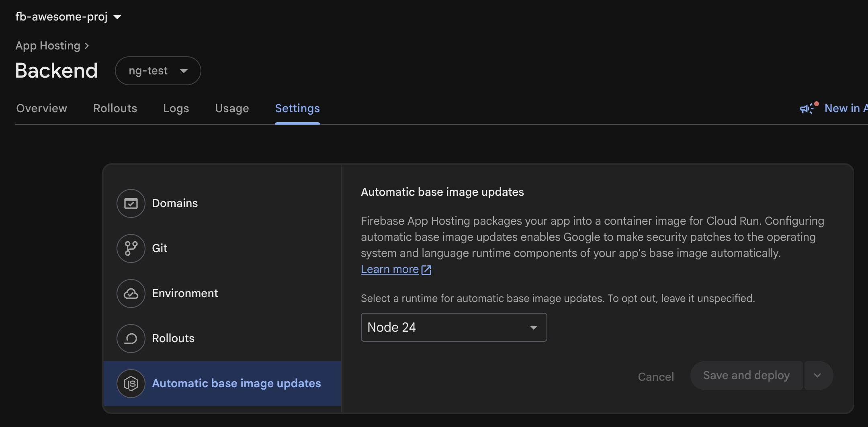Click the Environment cloud icon
The image size is (868, 427).
[x=131, y=294]
